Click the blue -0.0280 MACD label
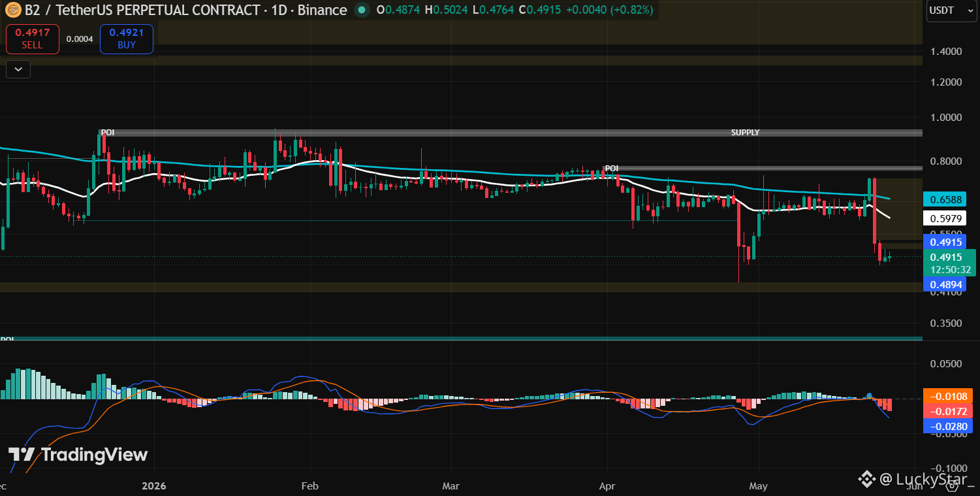This screenshot has width=980, height=496. coord(949,426)
